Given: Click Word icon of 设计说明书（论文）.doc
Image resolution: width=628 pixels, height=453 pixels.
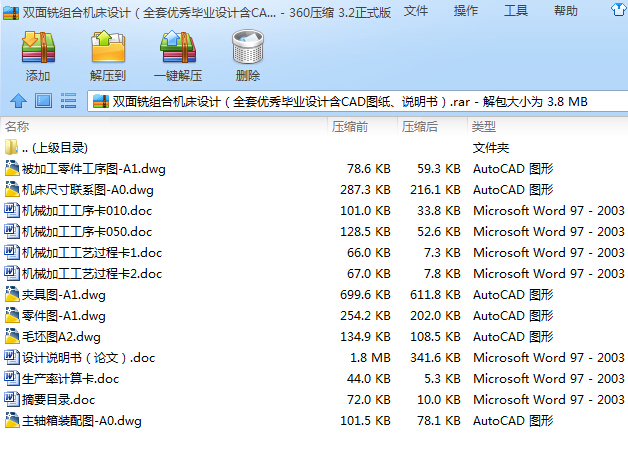Looking at the screenshot, I should click(x=12, y=357).
